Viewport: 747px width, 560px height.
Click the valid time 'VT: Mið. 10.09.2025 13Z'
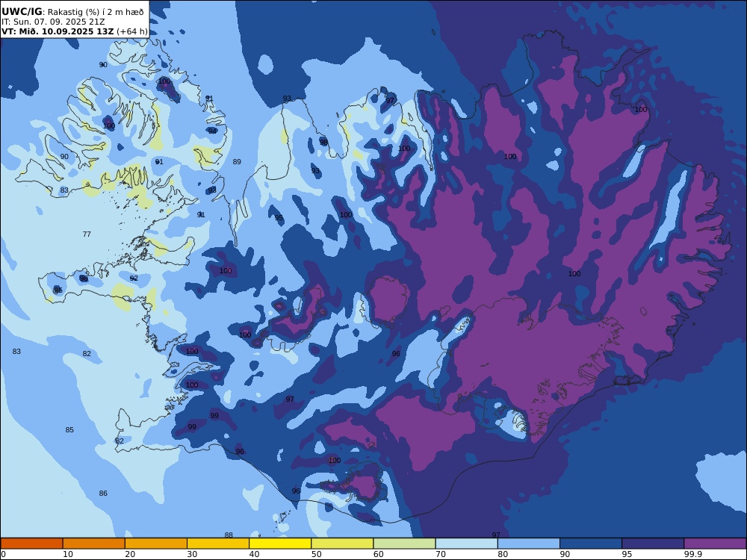click(x=58, y=32)
